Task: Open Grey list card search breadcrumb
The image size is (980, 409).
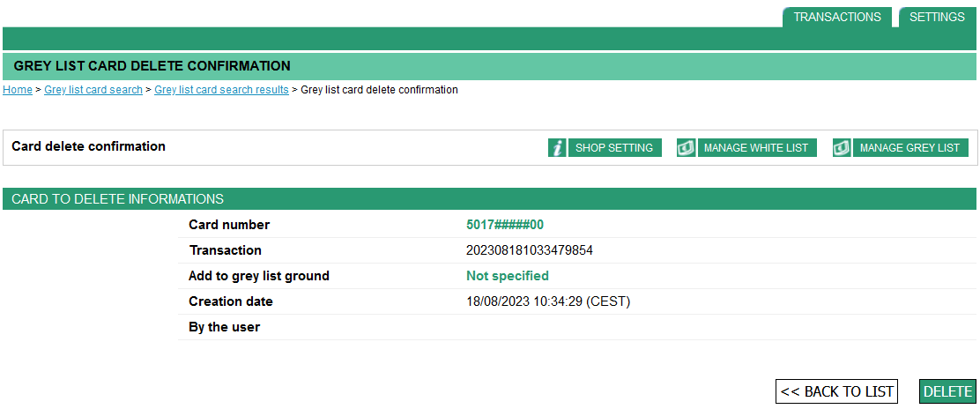Action: click(x=93, y=89)
